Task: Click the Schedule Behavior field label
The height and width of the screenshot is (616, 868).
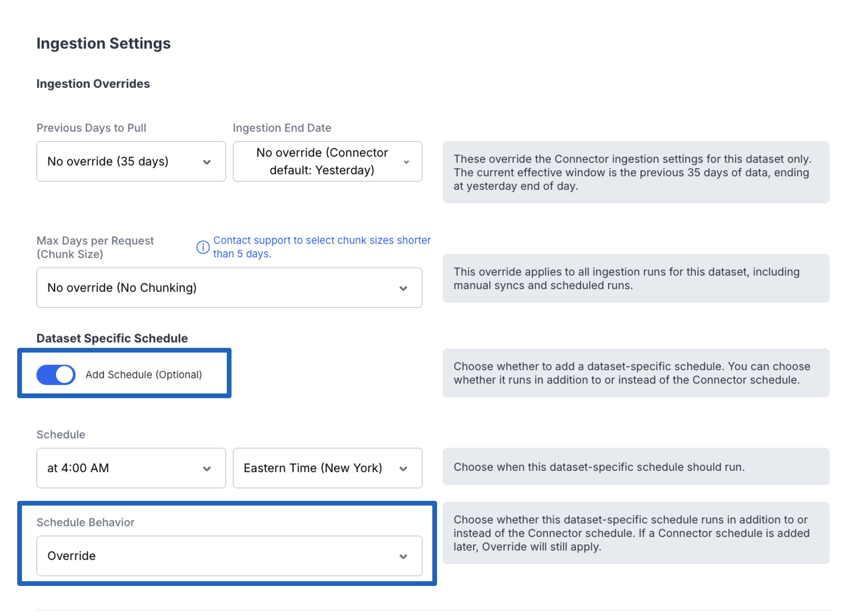Action: [x=86, y=523]
